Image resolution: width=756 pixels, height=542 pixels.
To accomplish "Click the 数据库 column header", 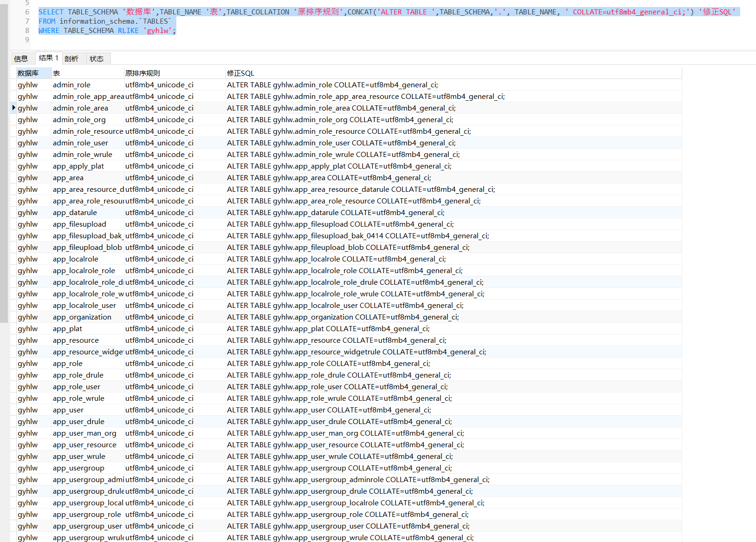I will (x=28, y=73).
